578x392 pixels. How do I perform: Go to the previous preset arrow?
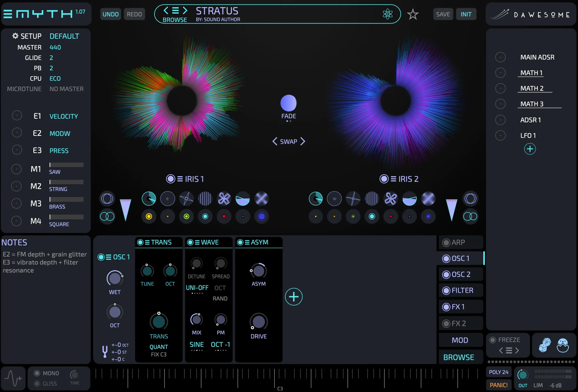(x=166, y=10)
